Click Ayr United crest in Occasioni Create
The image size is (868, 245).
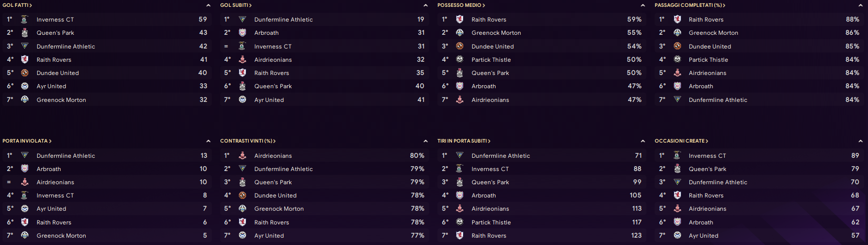coord(677,236)
